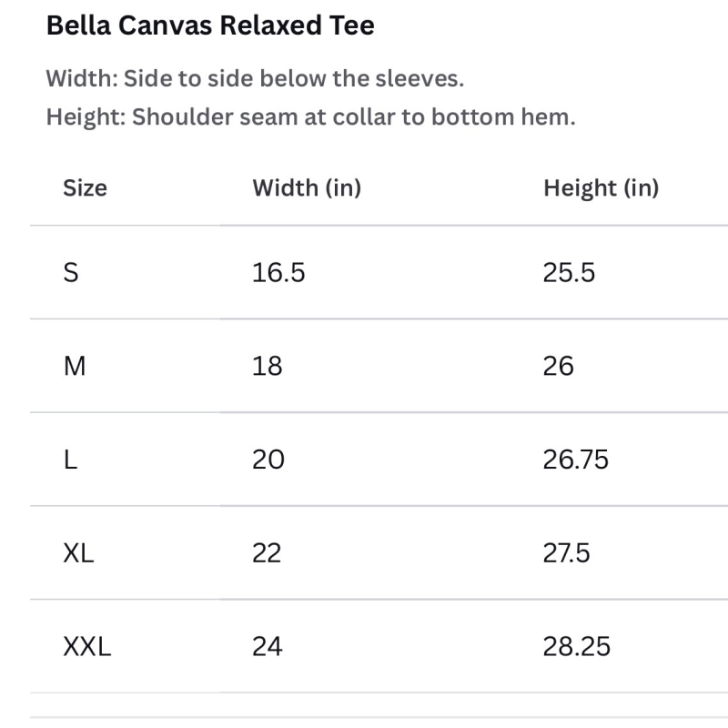The width and height of the screenshot is (728, 728).
Task: Select the M size row label
Action: coord(75,366)
